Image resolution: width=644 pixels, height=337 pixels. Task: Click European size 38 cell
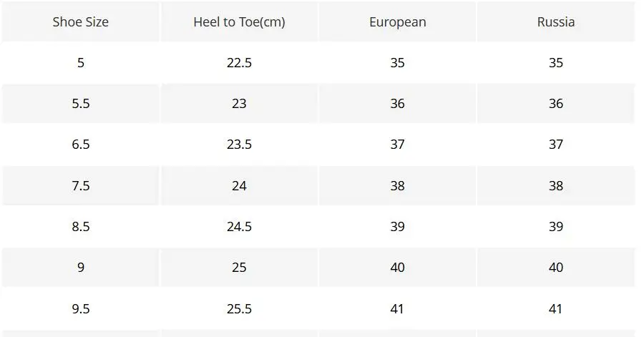(x=397, y=186)
